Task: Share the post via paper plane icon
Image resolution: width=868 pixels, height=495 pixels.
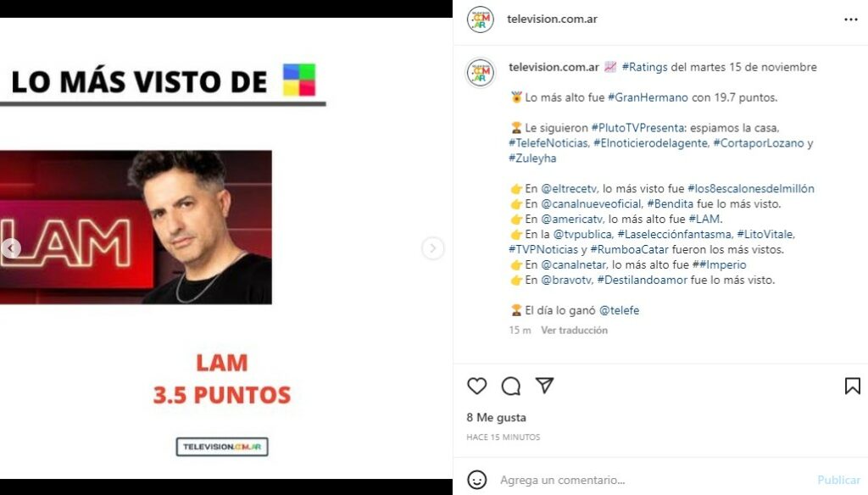Action: click(545, 386)
